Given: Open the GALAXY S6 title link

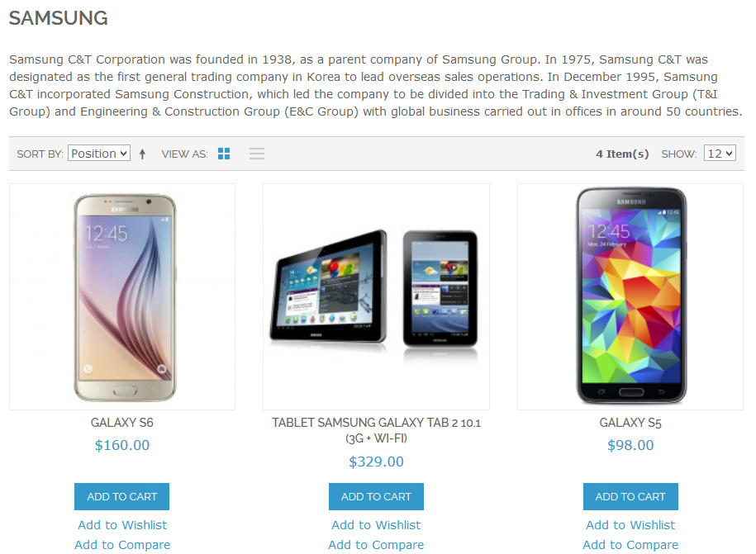Looking at the screenshot, I should [122, 423].
